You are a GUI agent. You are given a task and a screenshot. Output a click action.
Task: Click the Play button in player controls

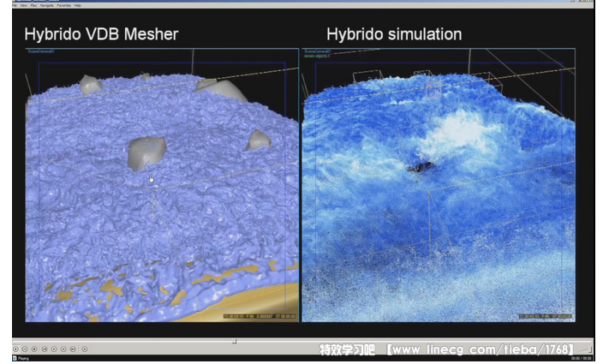(15, 349)
